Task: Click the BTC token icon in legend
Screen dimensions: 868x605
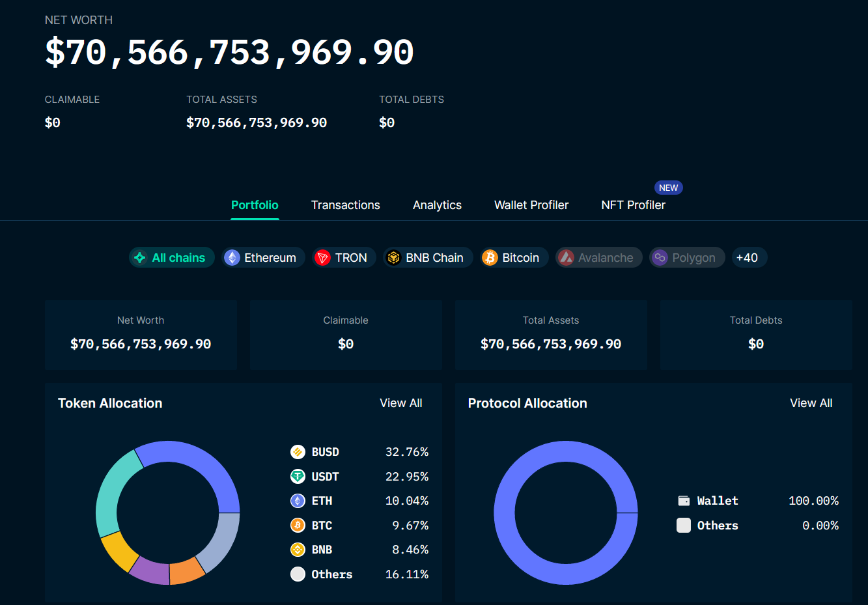Action: tap(298, 526)
